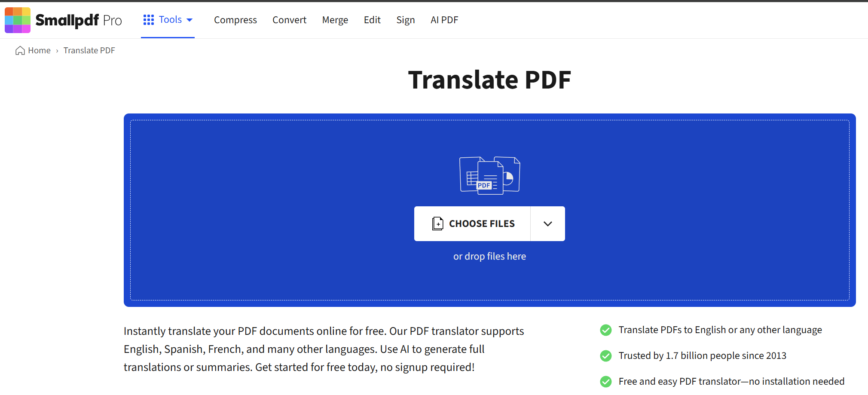The width and height of the screenshot is (868, 395).
Task: Click the 'or drop files here' text
Action: click(x=489, y=256)
